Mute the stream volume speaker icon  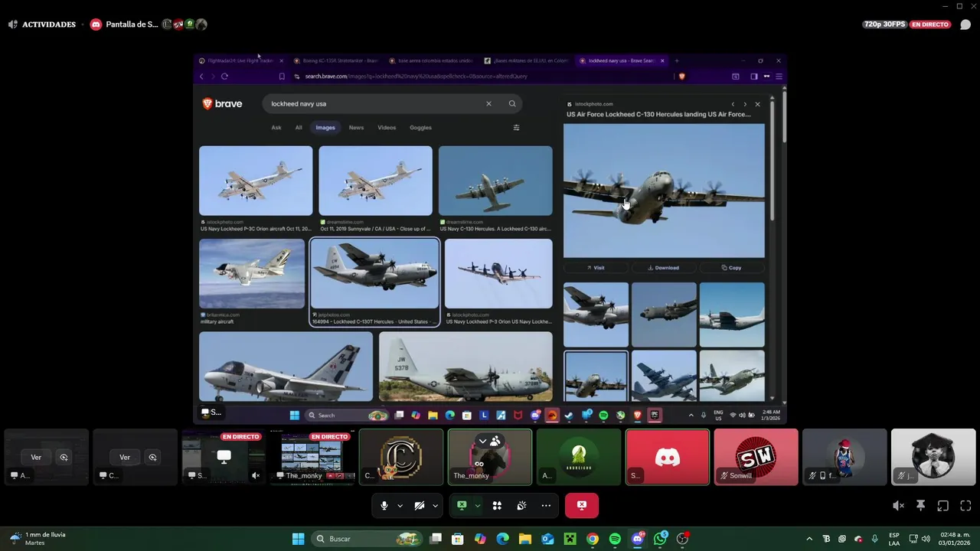click(x=898, y=506)
